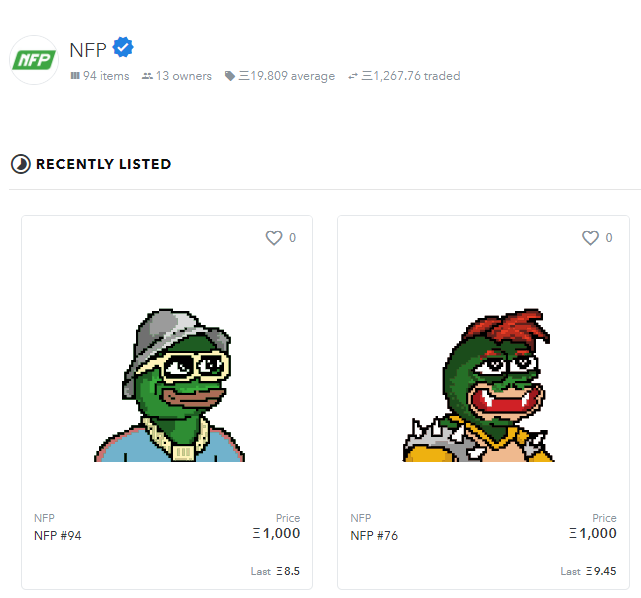Click the traded arrows icon
Image resolution: width=641 pixels, height=598 pixels.
click(x=353, y=76)
